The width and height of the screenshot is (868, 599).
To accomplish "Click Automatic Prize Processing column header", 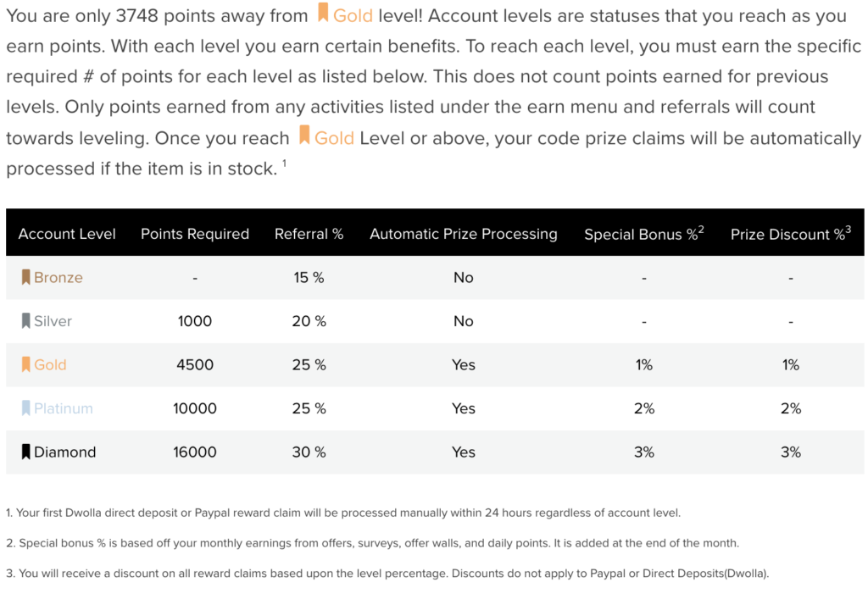I will point(464,234).
